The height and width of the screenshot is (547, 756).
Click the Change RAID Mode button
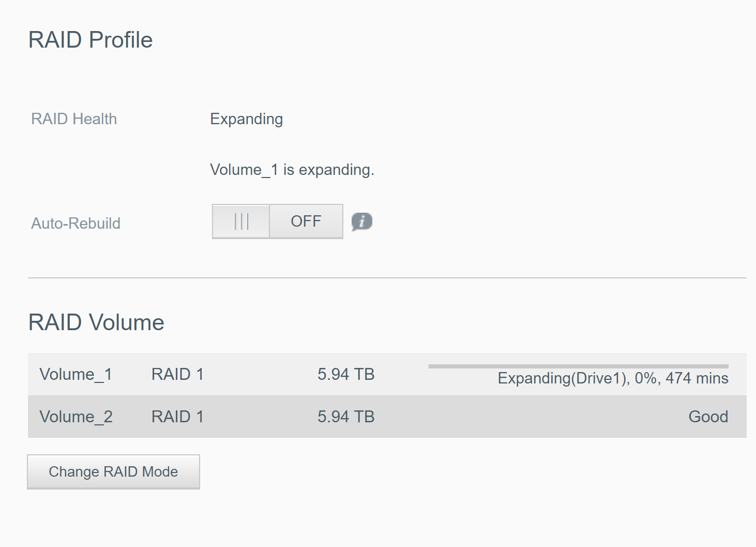pyautogui.click(x=113, y=472)
